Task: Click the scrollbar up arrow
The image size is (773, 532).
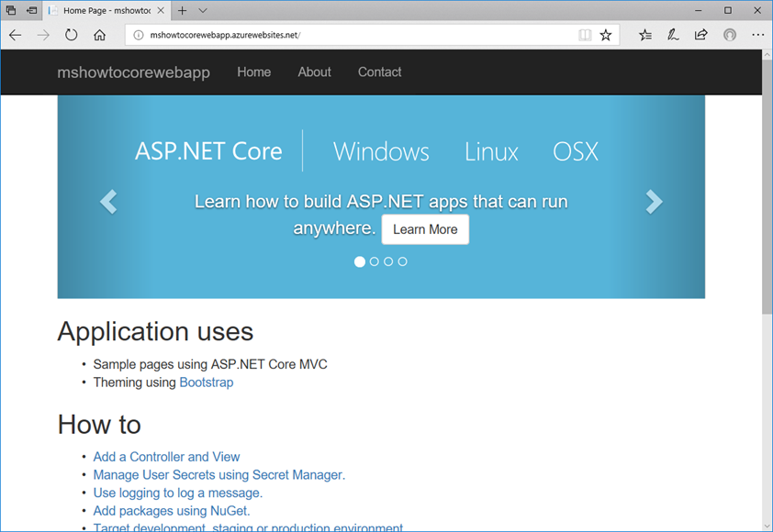Action: click(767, 54)
